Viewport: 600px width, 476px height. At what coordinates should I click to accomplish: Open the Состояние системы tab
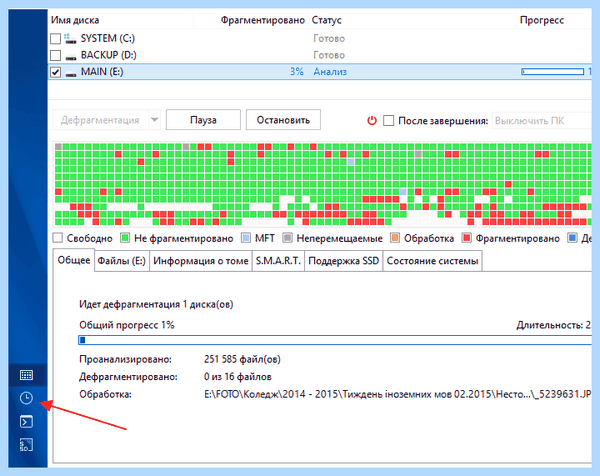[432, 261]
